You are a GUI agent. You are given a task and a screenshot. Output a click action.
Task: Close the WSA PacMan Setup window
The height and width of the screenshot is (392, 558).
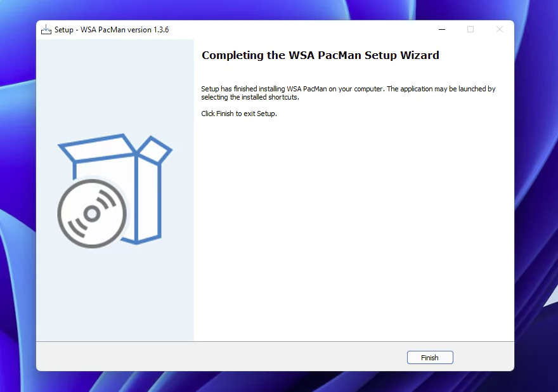(499, 29)
